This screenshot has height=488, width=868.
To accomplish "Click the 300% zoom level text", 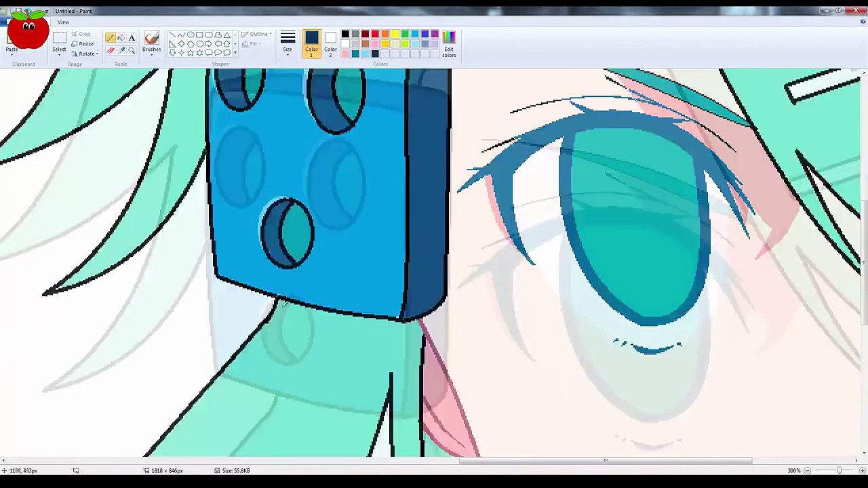I will point(793,470).
